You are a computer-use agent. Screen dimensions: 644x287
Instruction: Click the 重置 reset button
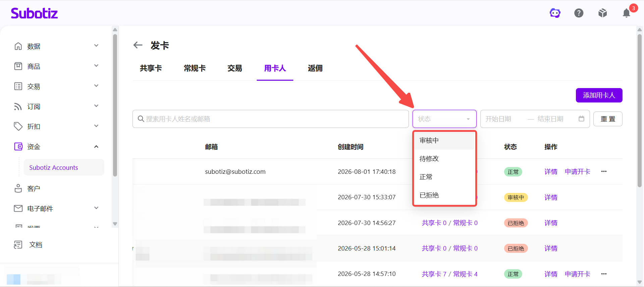tap(608, 119)
